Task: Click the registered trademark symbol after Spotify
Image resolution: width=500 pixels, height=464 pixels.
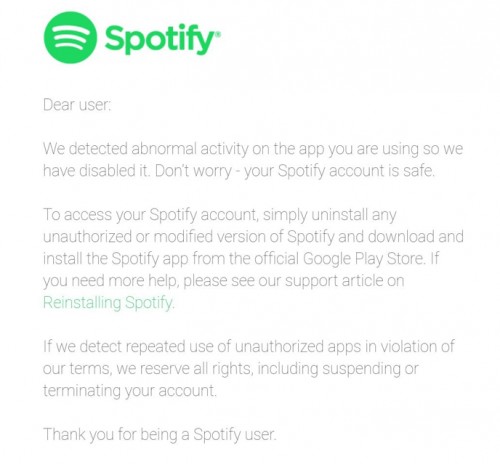Action: point(218,34)
